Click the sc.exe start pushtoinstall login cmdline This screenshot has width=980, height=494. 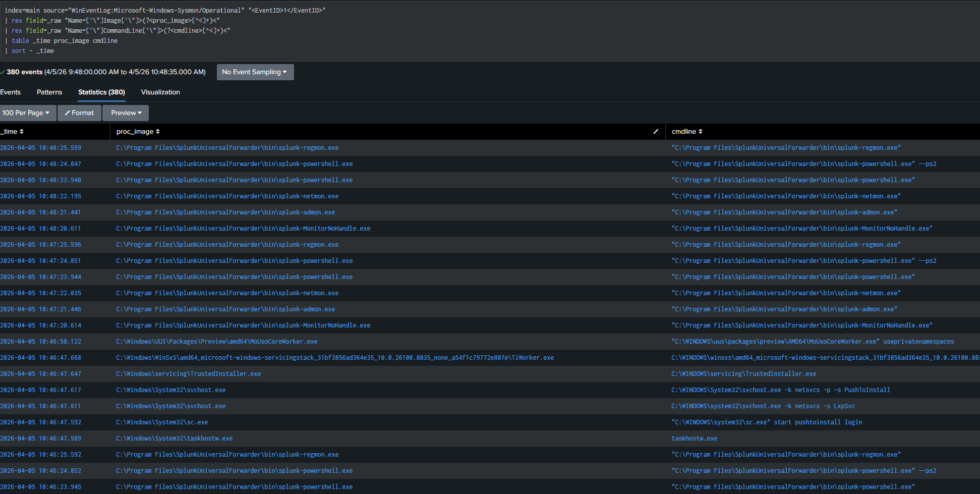pyautogui.click(x=767, y=422)
